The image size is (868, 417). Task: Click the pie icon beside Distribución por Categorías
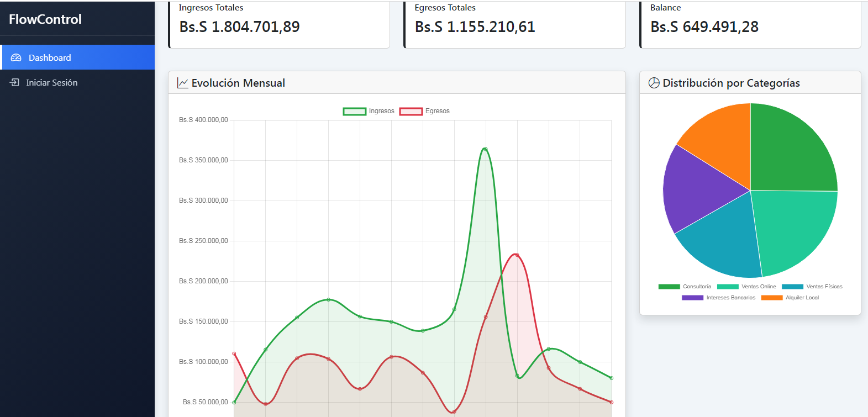(654, 83)
